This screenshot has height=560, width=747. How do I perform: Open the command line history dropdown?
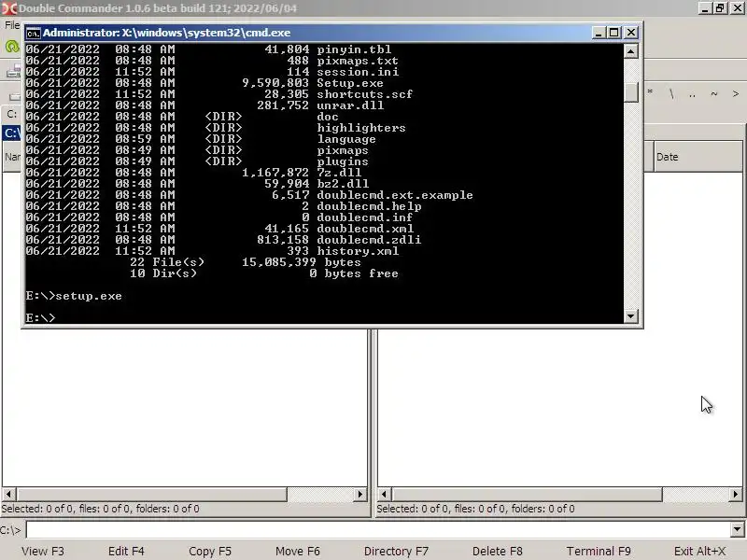point(737,529)
